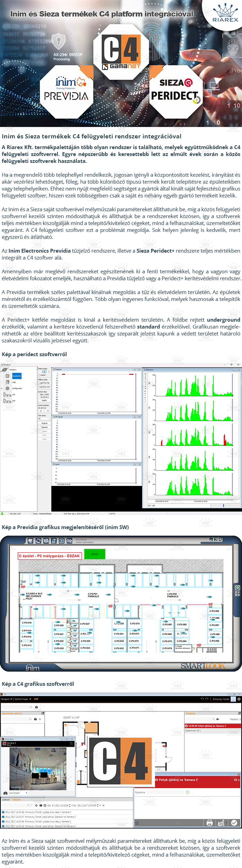This screenshot has height=868, width=242.
Task: Click the logout arrow icon in Previdia toolbar
Action: (62, 541)
